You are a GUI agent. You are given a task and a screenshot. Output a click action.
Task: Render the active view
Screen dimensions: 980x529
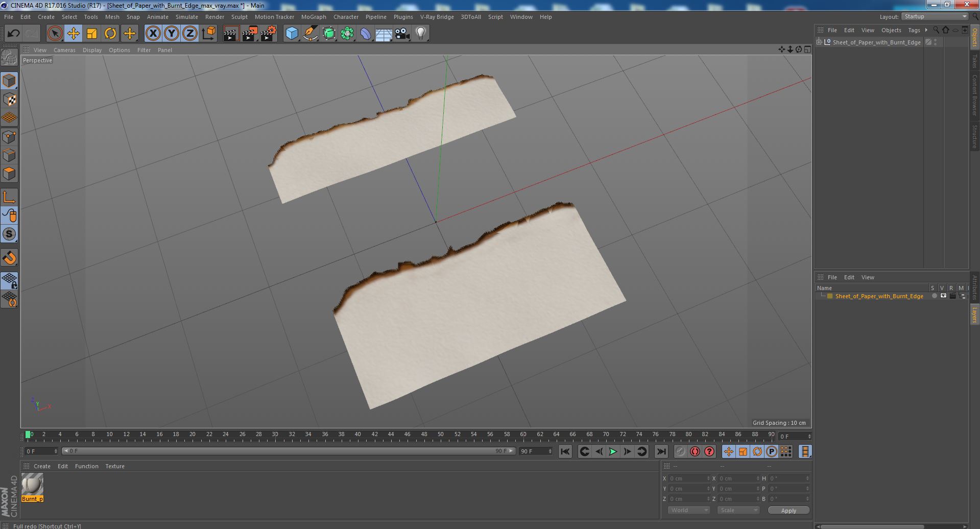click(x=231, y=34)
